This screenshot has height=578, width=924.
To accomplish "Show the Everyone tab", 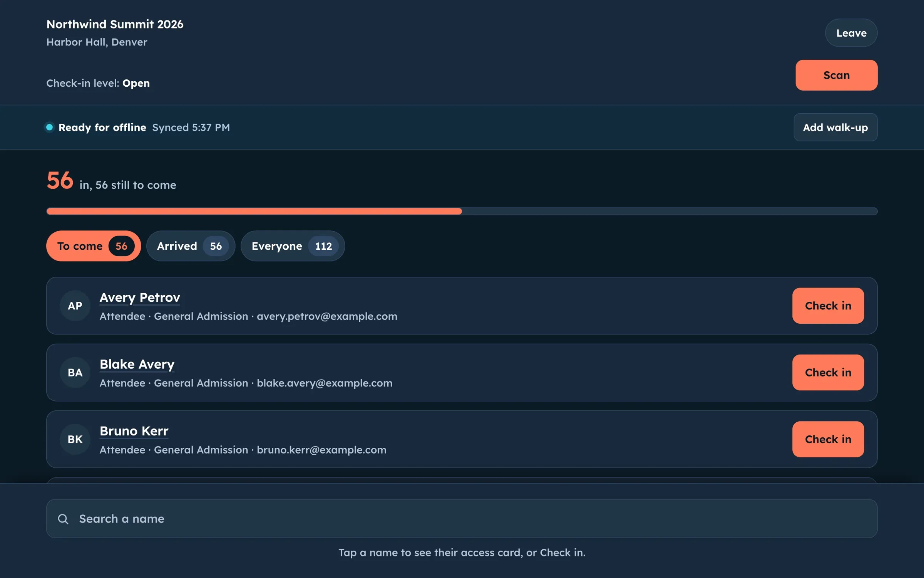I will [x=293, y=246].
